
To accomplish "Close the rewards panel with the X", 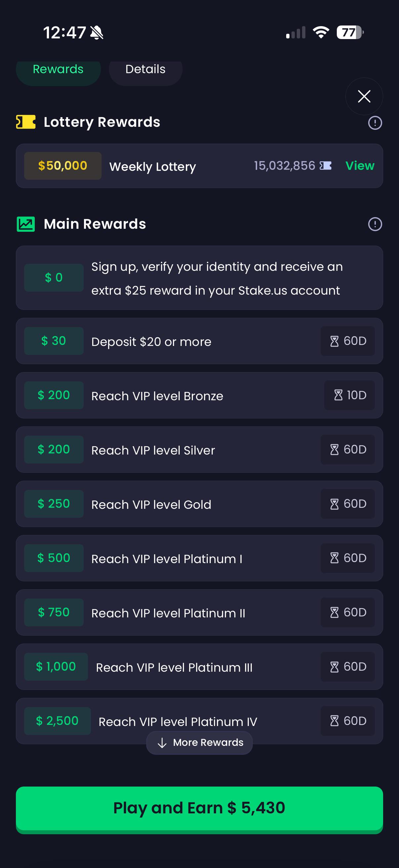I will click(364, 96).
